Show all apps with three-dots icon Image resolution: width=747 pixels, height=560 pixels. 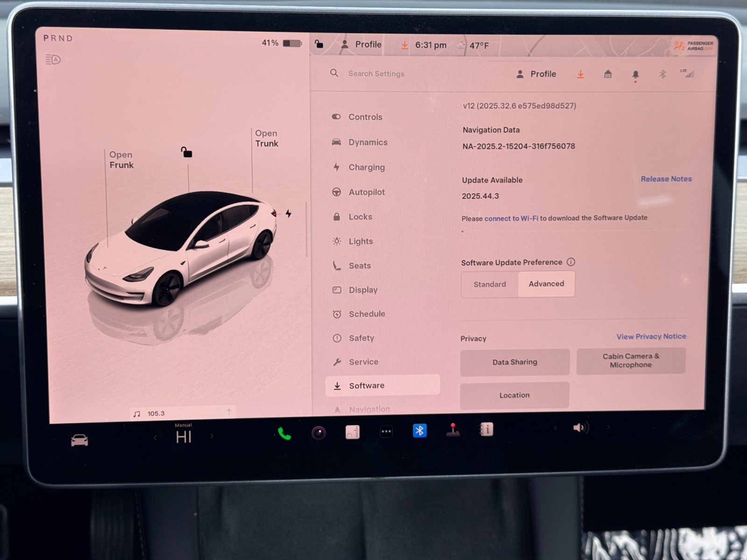386,432
